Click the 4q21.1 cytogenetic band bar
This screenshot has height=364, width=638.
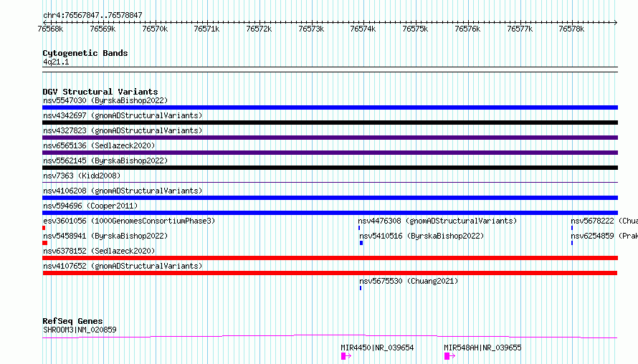(x=330, y=70)
